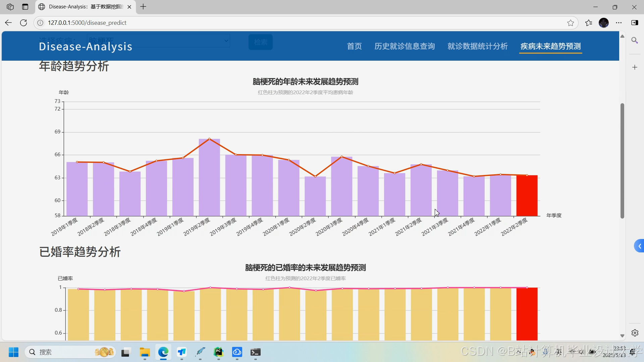
Task: Open 就诊数据统计分析 navigation link
Action: tap(477, 46)
